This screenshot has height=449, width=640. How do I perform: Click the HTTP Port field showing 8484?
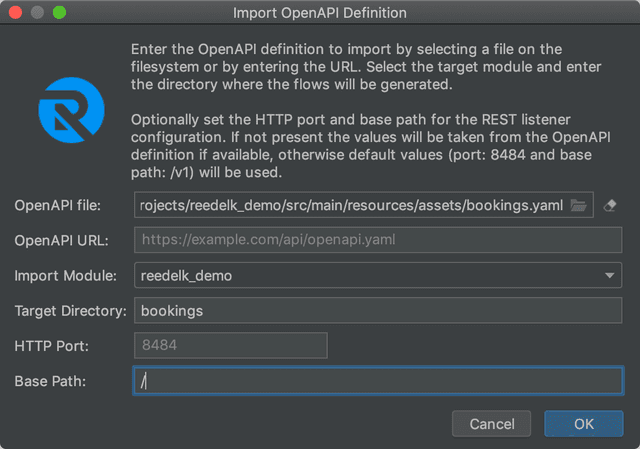230,345
